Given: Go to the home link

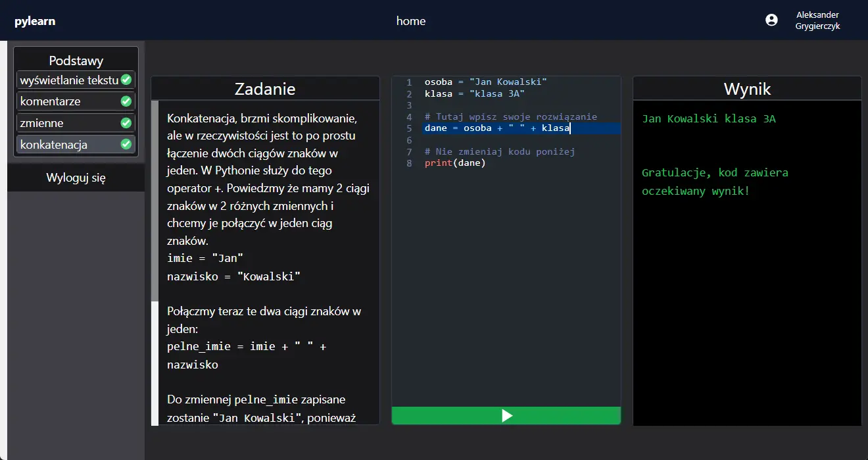Looking at the screenshot, I should pyautogui.click(x=410, y=21).
